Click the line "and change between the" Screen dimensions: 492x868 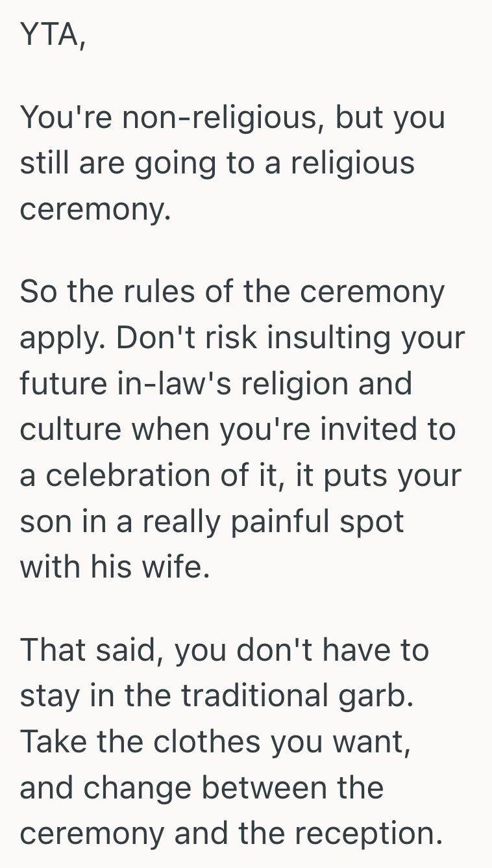[201, 787]
